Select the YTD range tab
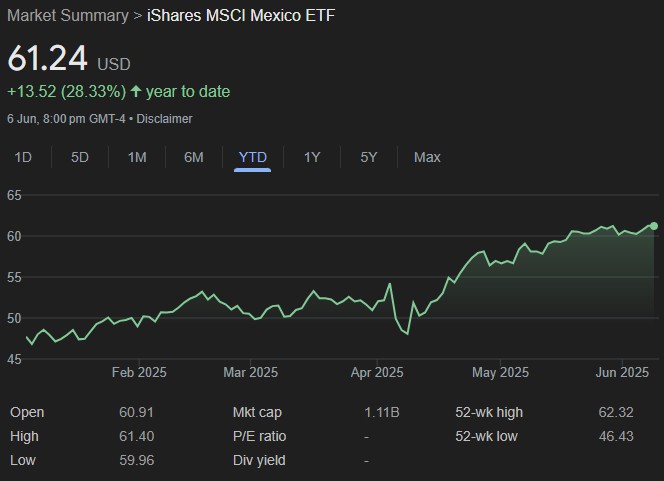Image resolution: width=664 pixels, height=481 pixels. tap(252, 158)
